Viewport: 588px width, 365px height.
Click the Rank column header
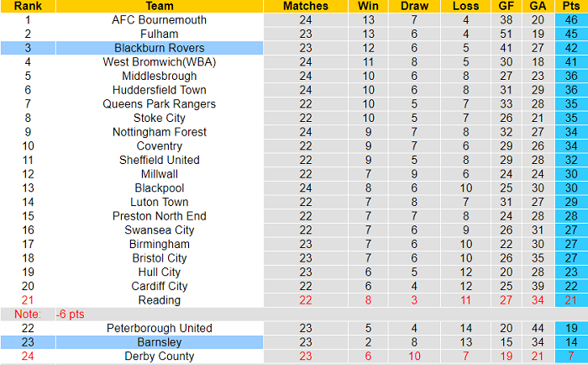[x=28, y=5]
